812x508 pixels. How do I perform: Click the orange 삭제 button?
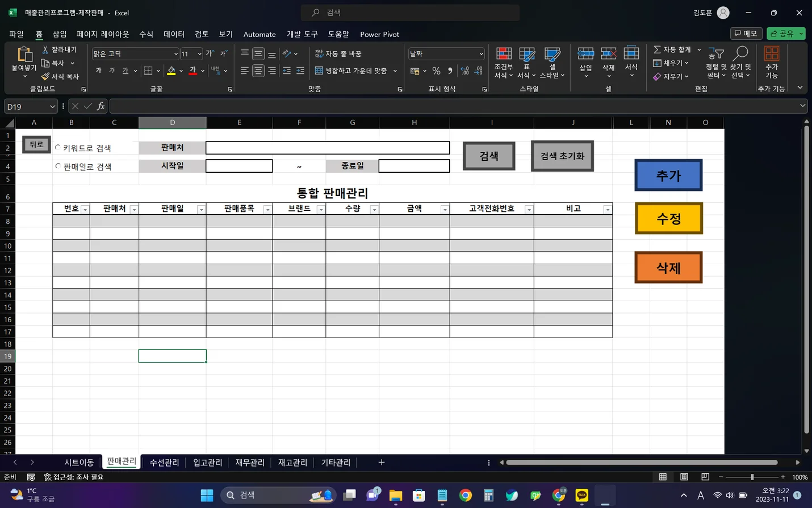coord(668,267)
